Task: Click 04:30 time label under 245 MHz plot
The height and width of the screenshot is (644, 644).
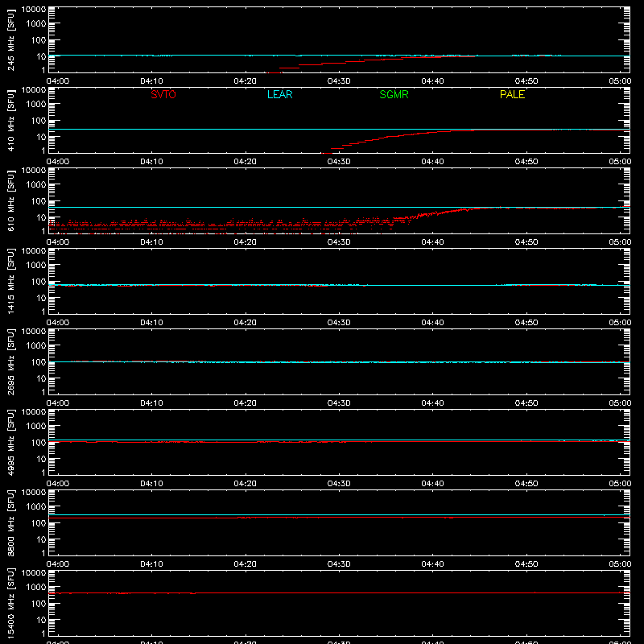Action: 339,81
